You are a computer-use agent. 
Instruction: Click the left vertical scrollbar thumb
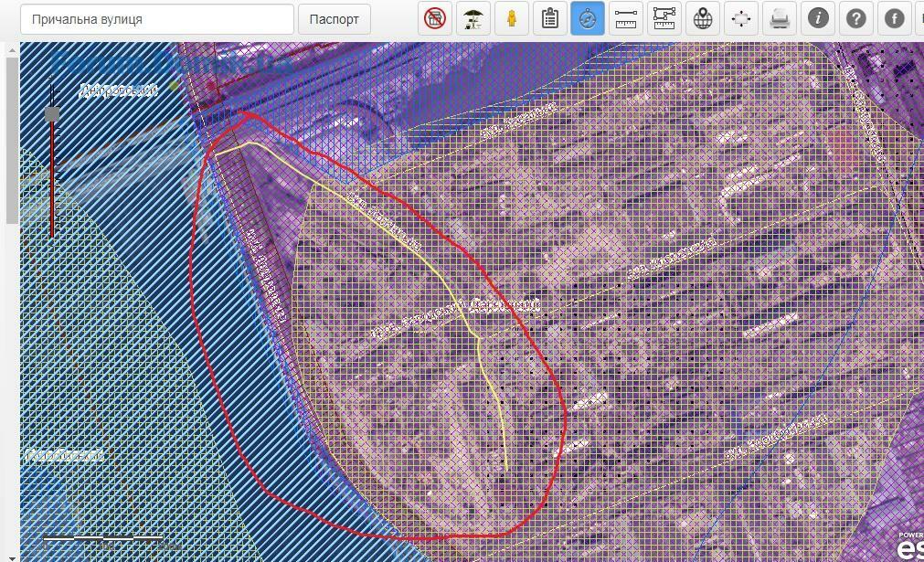click(12, 141)
